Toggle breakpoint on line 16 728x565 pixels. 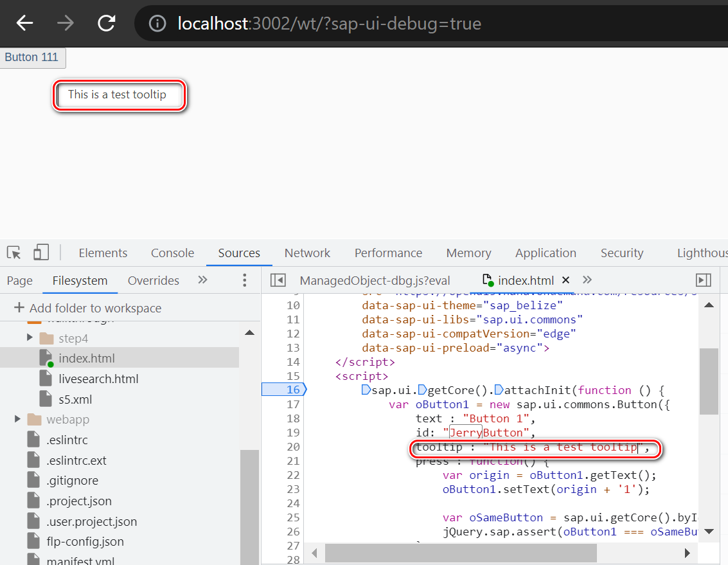coord(284,390)
